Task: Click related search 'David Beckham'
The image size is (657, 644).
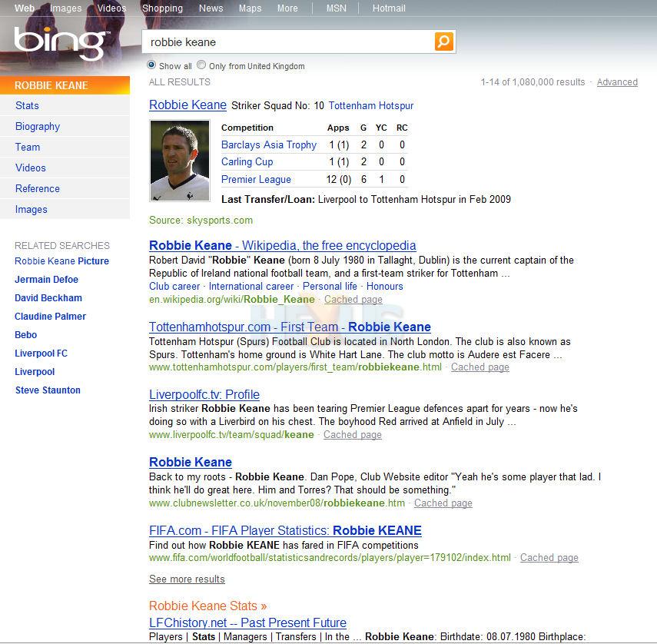Action: click(48, 298)
